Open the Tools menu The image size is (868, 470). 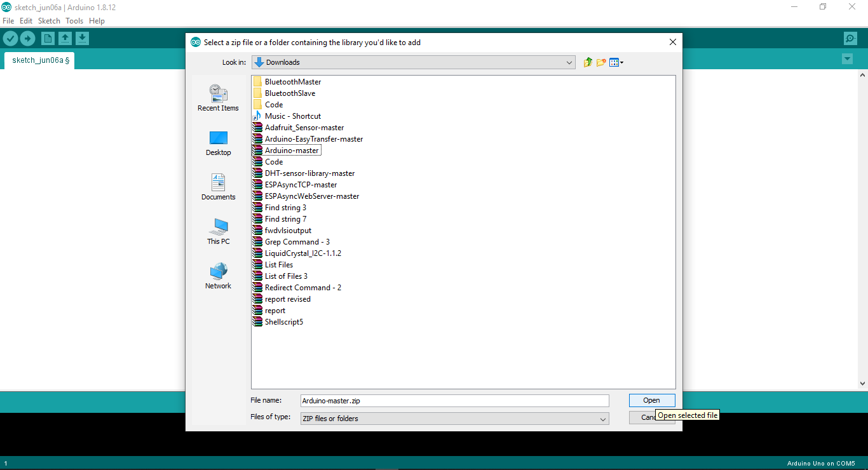tap(74, 21)
